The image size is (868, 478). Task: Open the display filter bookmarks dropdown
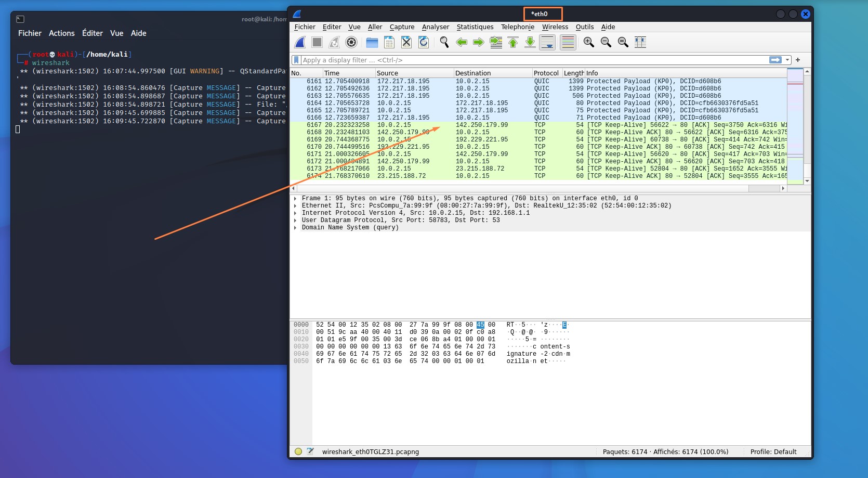point(296,60)
